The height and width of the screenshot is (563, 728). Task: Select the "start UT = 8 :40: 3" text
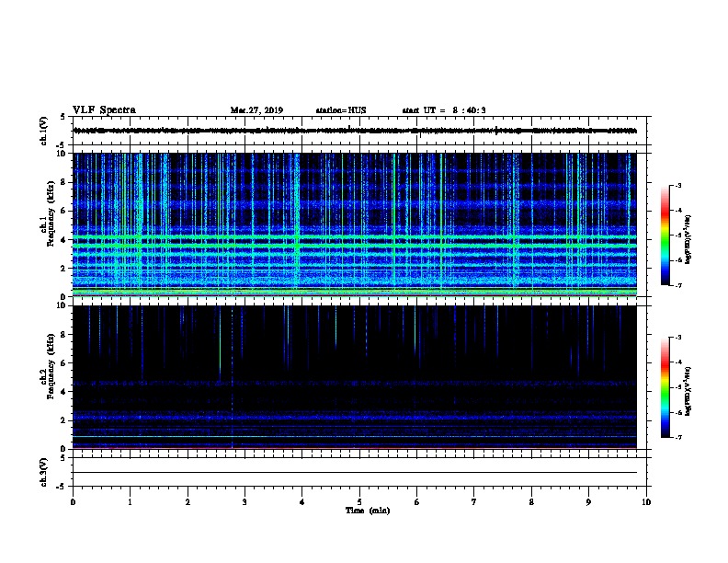444,110
